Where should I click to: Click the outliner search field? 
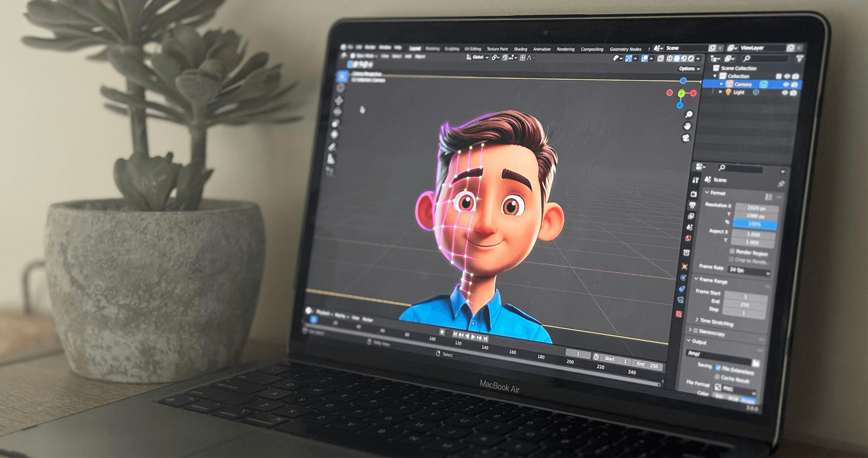pyautogui.click(x=765, y=59)
